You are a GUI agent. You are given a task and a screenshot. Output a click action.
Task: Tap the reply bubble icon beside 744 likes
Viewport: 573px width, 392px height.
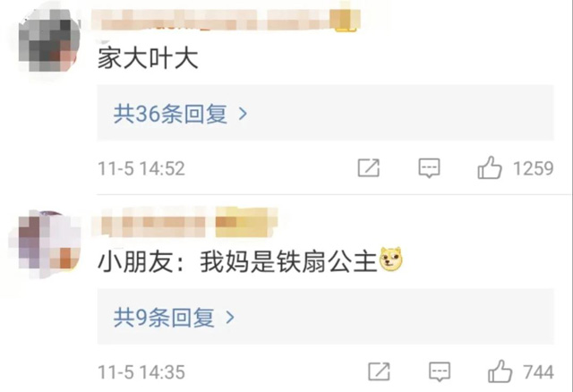coord(440,372)
